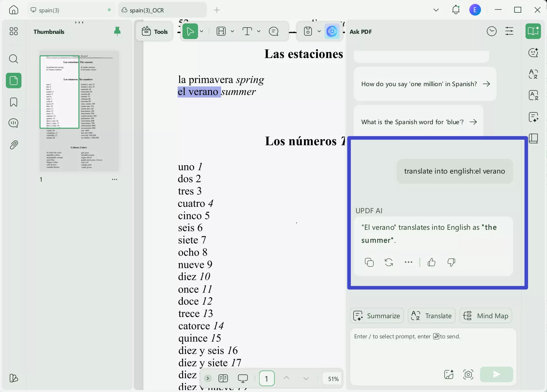Regenerate the AI translation response
Viewport: 547px width, 392px height.
coord(389,262)
